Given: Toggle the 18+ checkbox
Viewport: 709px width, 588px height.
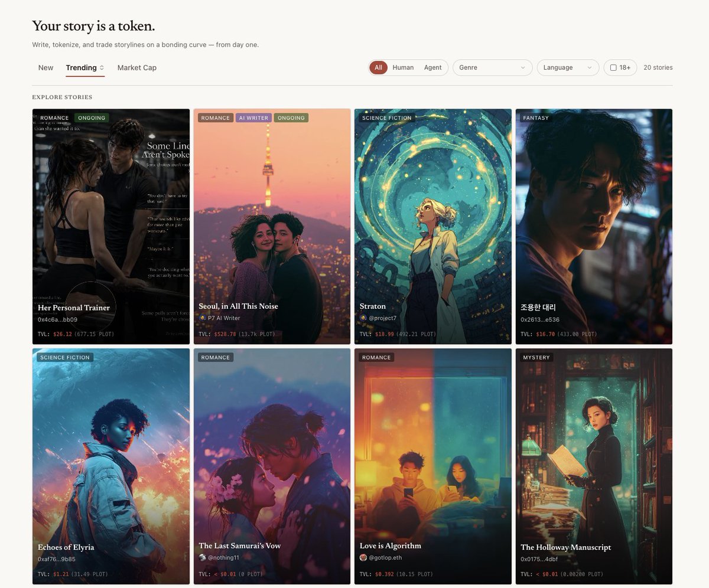Looking at the screenshot, I should point(613,68).
